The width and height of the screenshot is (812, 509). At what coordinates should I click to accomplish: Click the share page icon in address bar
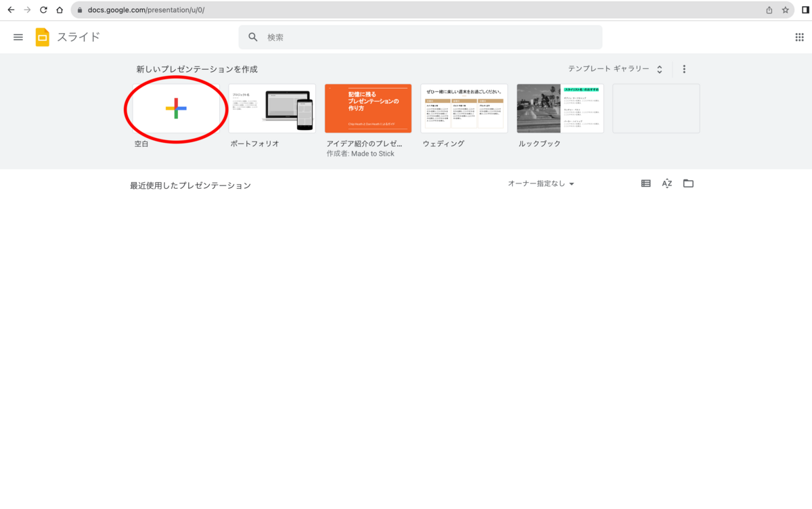(769, 10)
